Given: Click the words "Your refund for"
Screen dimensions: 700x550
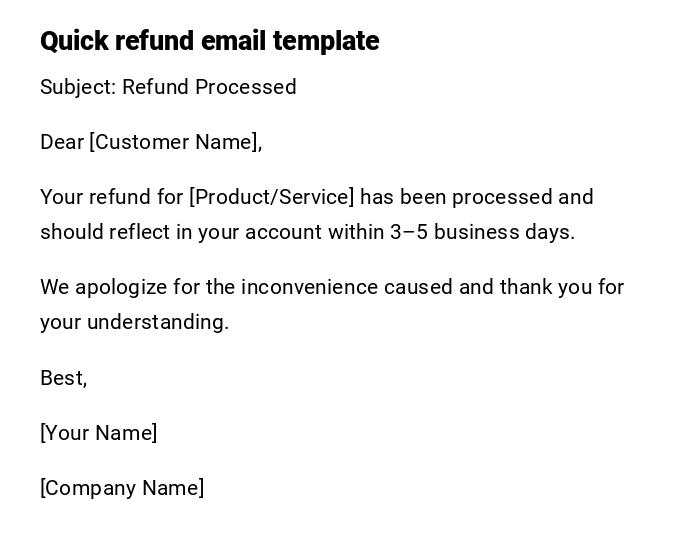Looking at the screenshot, I should (x=111, y=197).
